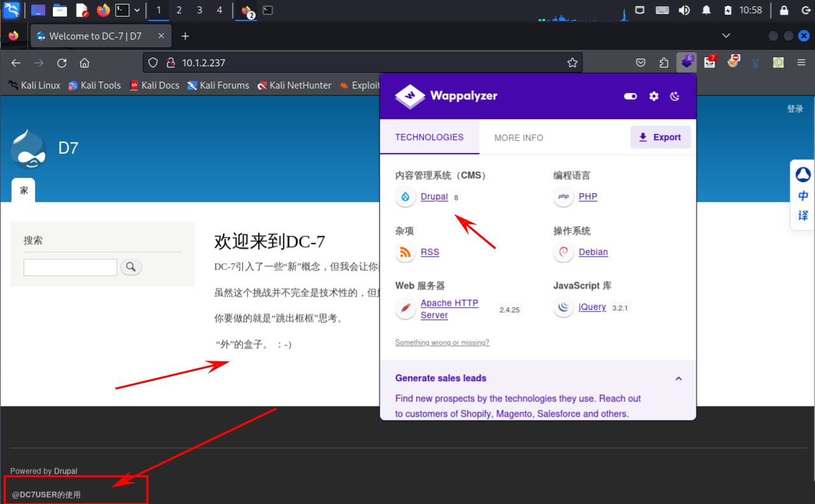This screenshot has width=815, height=504.
Task: Switch to the MORE INFO tab
Action: 519,138
